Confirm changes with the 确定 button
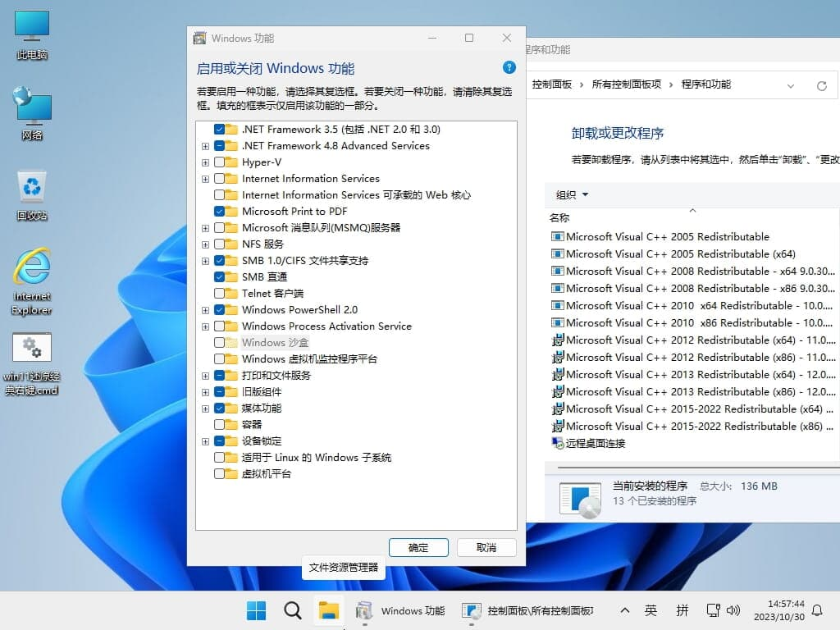The height and width of the screenshot is (630, 840). pos(418,547)
